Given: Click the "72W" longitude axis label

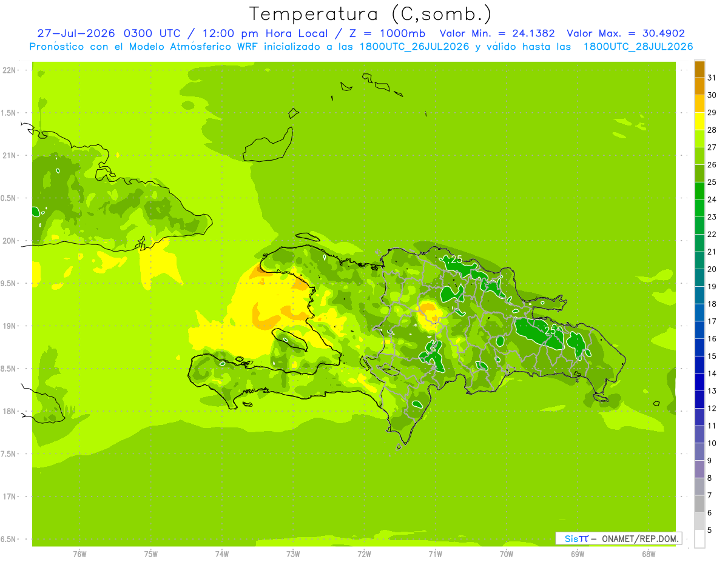Looking at the screenshot, I should (x=364, y=554).
